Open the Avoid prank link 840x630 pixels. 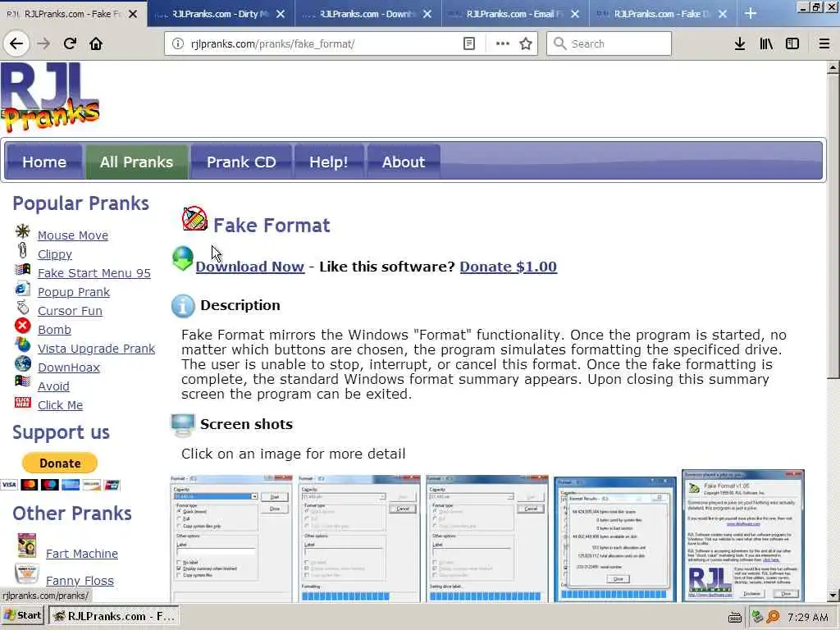point(53,386)
